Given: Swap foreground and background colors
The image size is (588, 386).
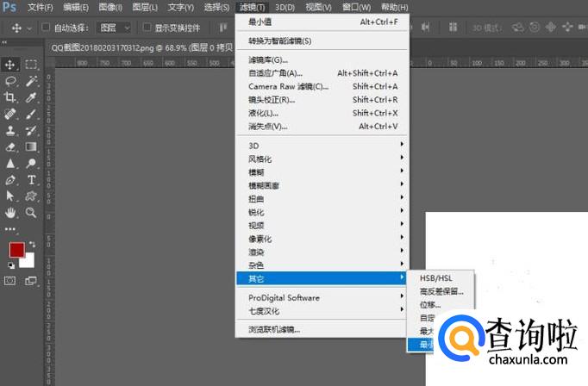Looking at the screenshot, I should tap(32, 245).
